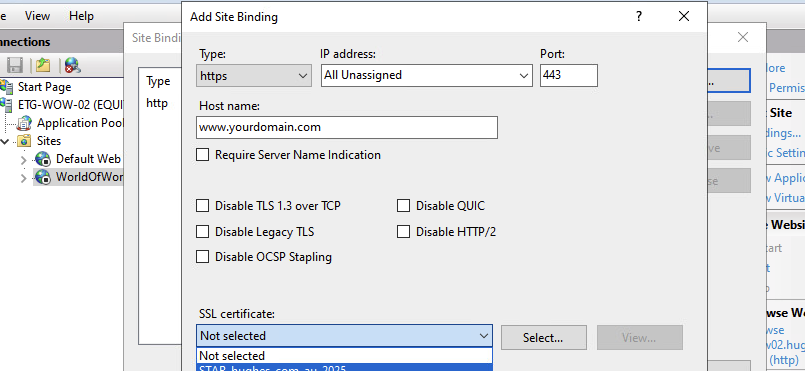
Task: Click the save icon in Connections toolbar
Action: click(14, 65)
